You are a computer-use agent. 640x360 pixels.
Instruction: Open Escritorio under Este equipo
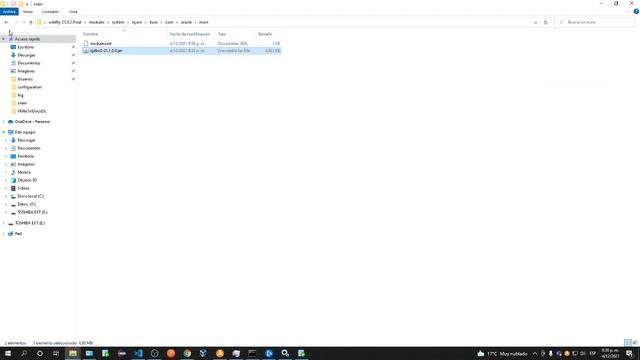pos(26,156)
